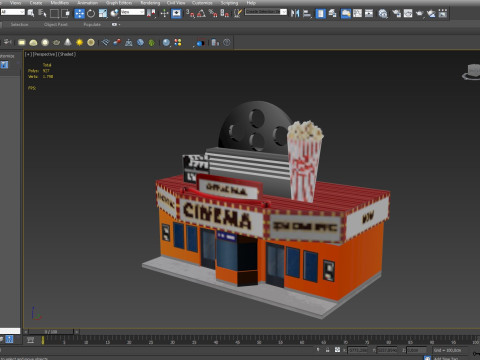Choose the Rectangular Selection Region tool

[54, 13]
